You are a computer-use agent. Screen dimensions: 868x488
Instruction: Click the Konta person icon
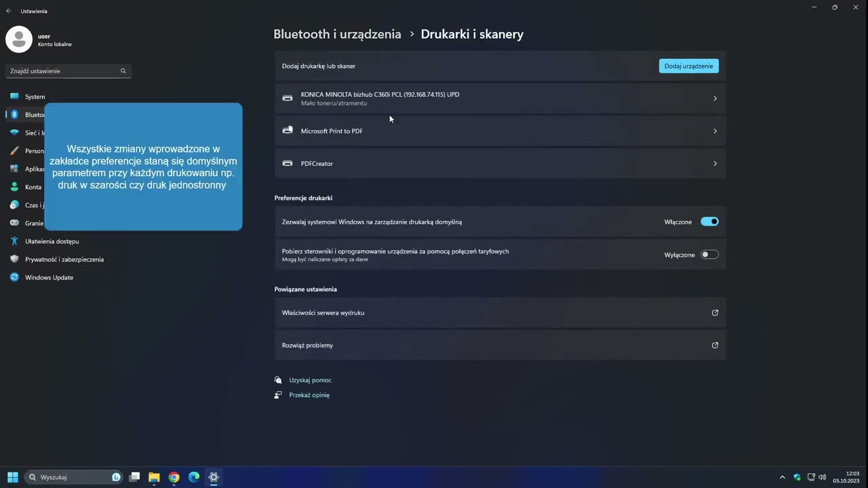click(14, 187)
